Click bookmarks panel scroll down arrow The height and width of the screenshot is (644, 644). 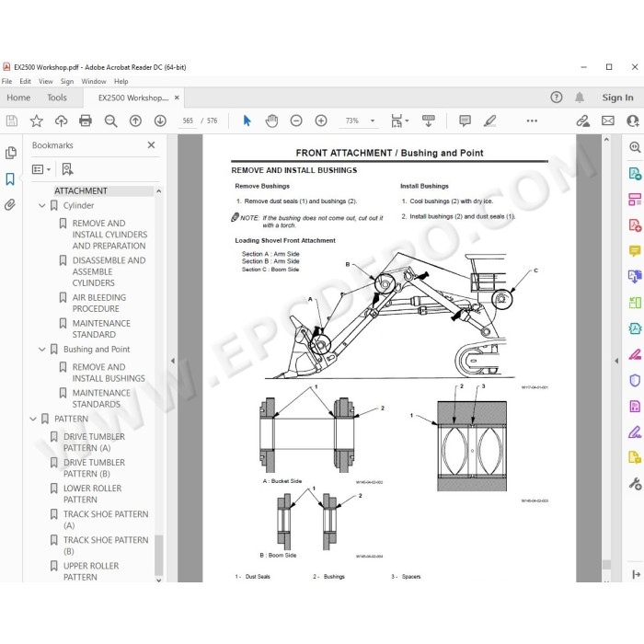click(158, 580)
